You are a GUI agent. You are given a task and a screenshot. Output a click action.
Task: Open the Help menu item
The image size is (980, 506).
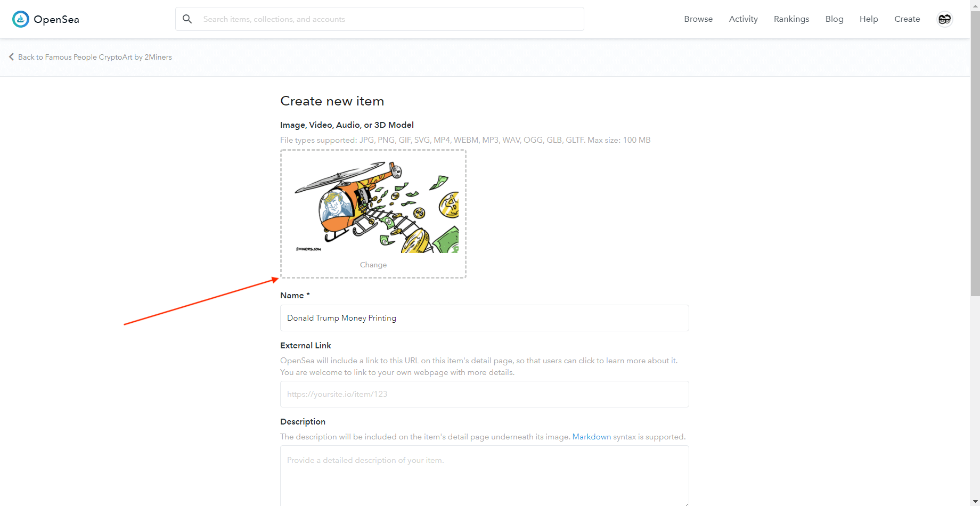(868, 19)
